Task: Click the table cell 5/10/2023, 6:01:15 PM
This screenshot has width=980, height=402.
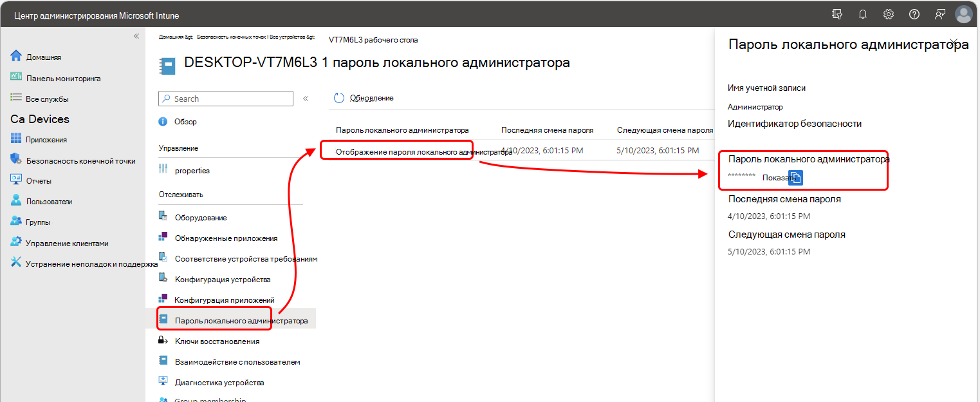Action: coord(658,151)
